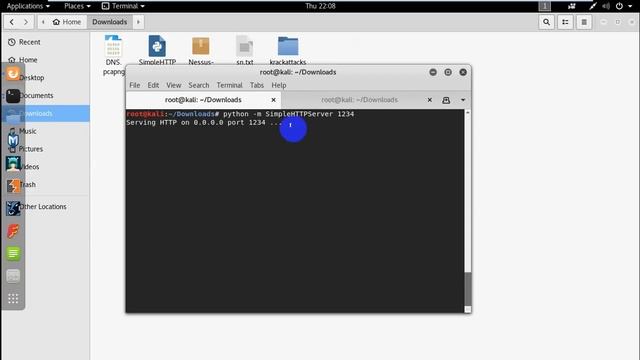Open the Terminal app menu in top bar
This screenshot has height=360, width=640.
pos(123,6)
